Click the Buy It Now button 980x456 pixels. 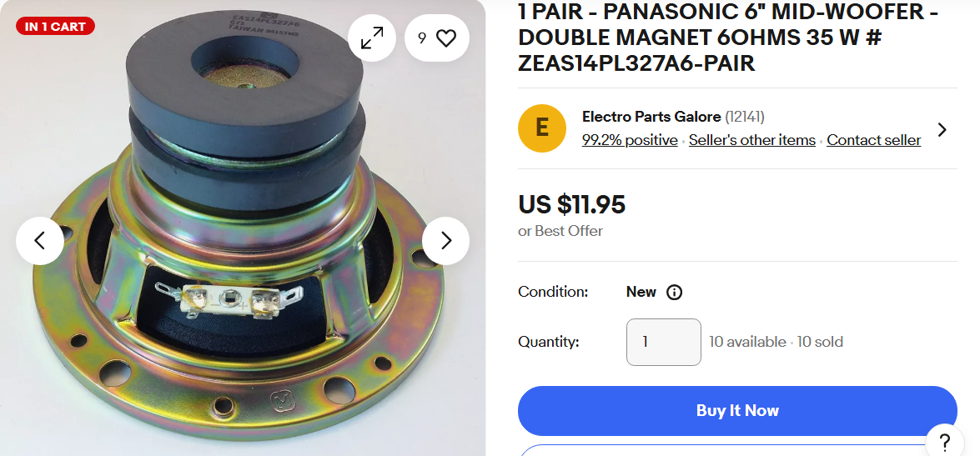(x=737, y=410)
